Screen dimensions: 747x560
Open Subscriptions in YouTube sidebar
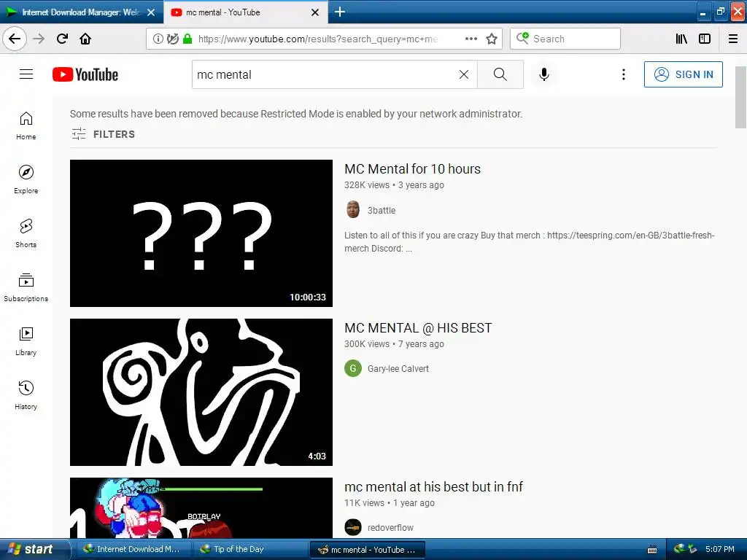pos(26,287)
